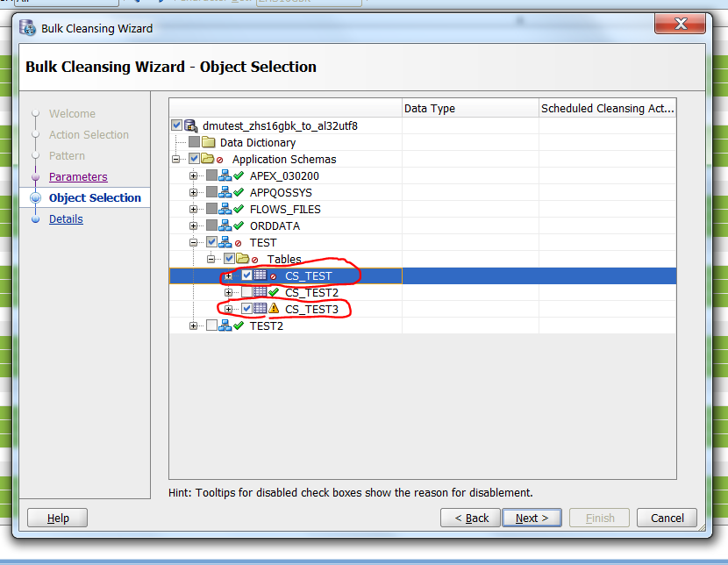The height and width of the screenshot is (565, 728).
Task: Click the Application Schemas folder icon
Action: [208, 159]
